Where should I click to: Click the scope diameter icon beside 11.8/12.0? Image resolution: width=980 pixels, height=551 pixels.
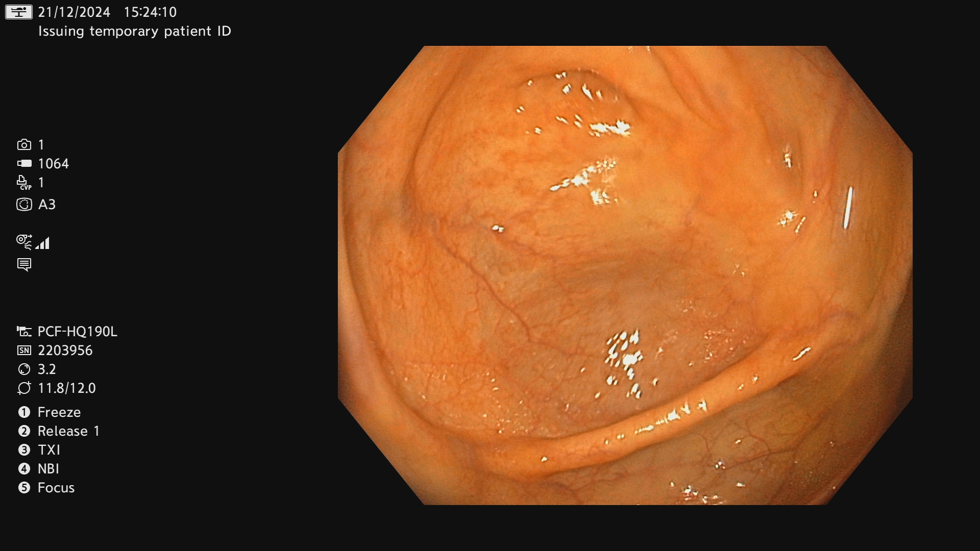24,388
